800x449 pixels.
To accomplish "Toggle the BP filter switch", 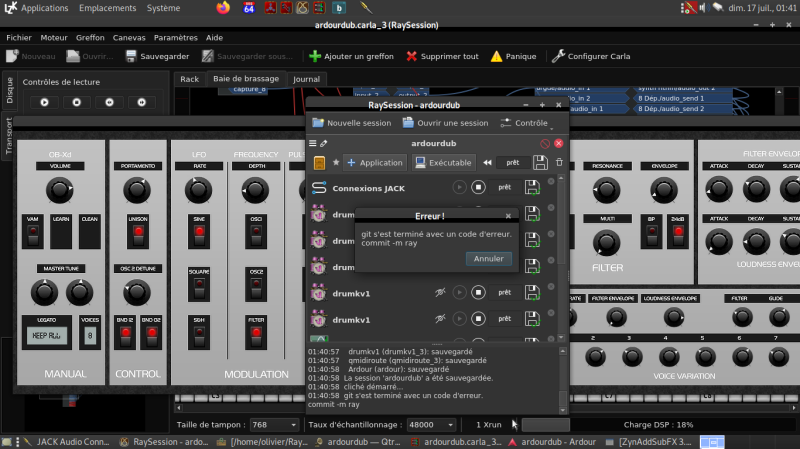I will click(x=652, y=236).
